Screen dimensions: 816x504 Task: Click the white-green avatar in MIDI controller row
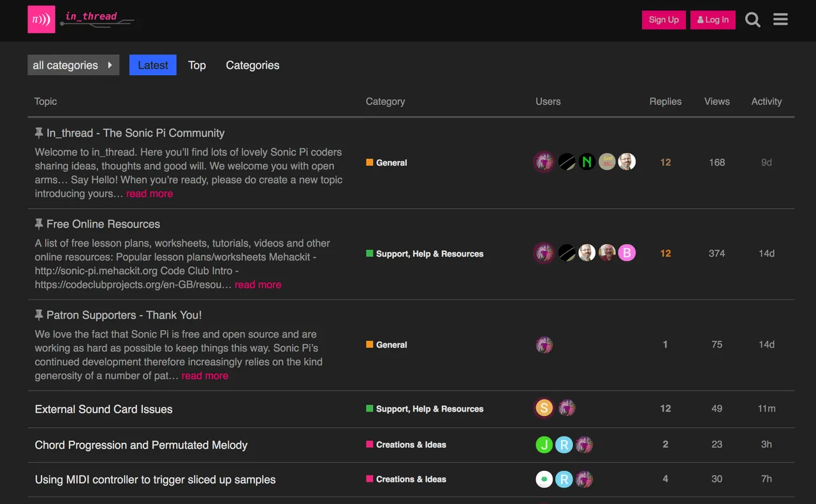point(544,479)
